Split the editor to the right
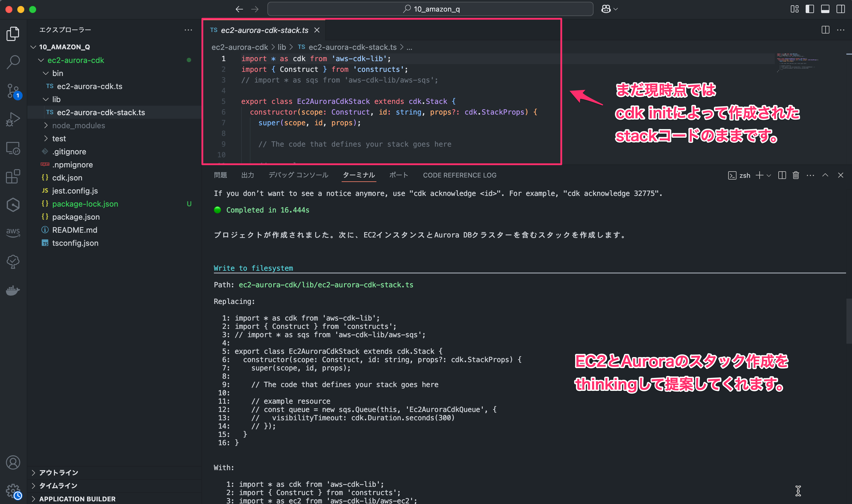 [826, 30]
